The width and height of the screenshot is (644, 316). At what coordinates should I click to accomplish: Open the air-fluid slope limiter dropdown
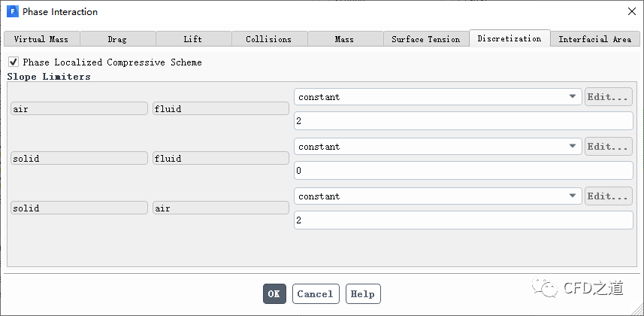(x=437, y=96)
